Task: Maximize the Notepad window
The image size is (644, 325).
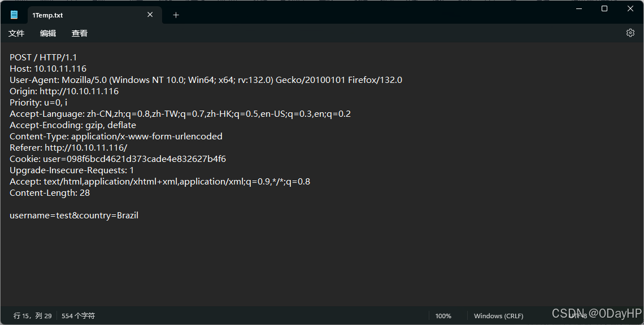Action: click(x=604, y=8)
